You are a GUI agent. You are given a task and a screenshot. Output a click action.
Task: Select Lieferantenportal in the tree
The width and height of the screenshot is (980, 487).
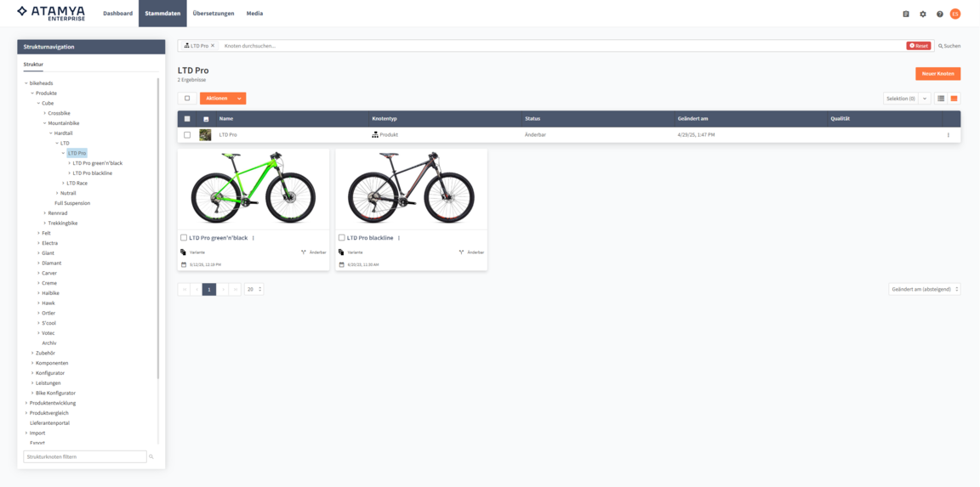[49, 422]
